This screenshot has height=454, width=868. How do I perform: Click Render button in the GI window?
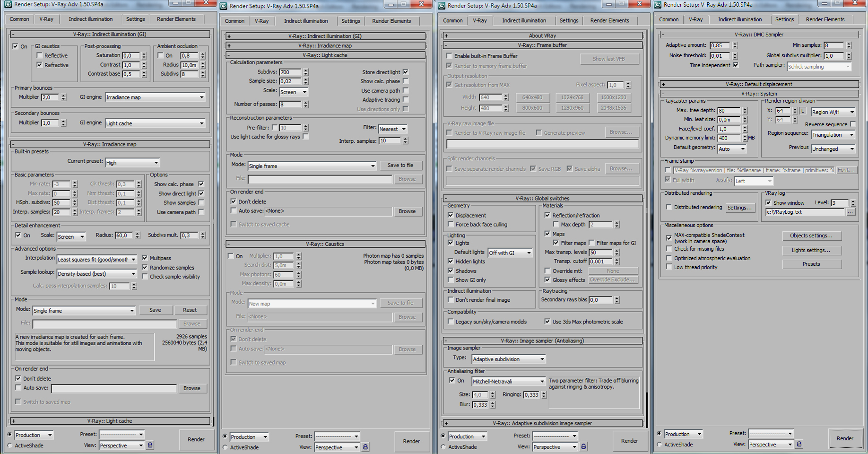pos(196,439)
